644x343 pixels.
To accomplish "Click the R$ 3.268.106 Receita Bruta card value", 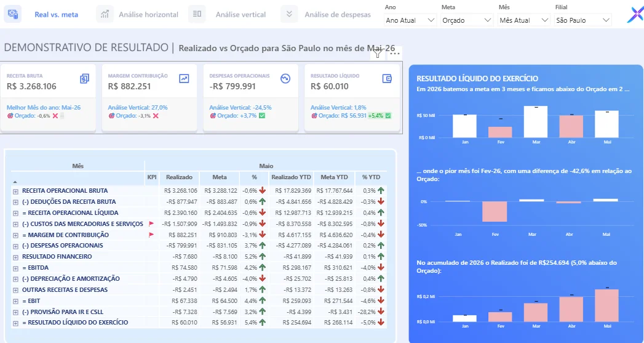I will pyautogui.click(x=31, y=86).
